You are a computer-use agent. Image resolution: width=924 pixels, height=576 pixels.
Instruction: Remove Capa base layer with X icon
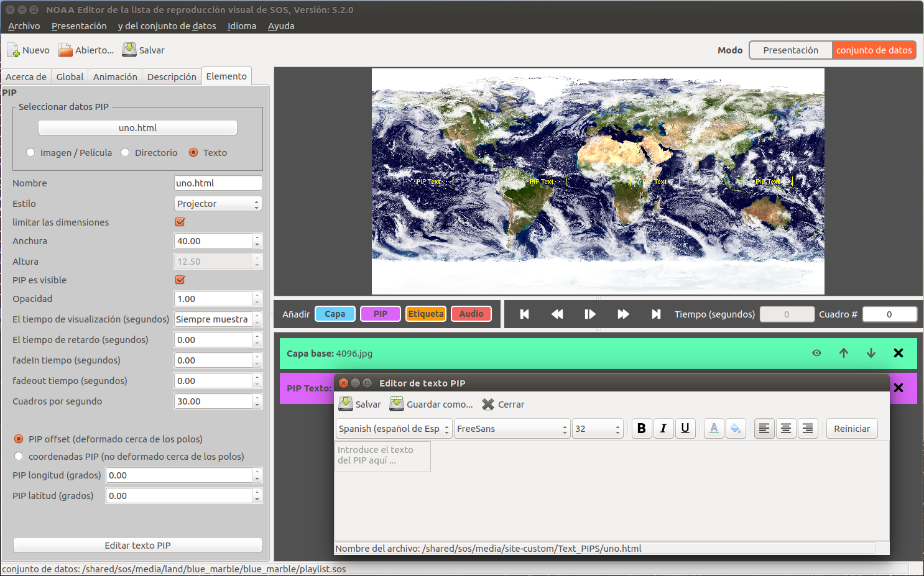(x=899, y=353)
